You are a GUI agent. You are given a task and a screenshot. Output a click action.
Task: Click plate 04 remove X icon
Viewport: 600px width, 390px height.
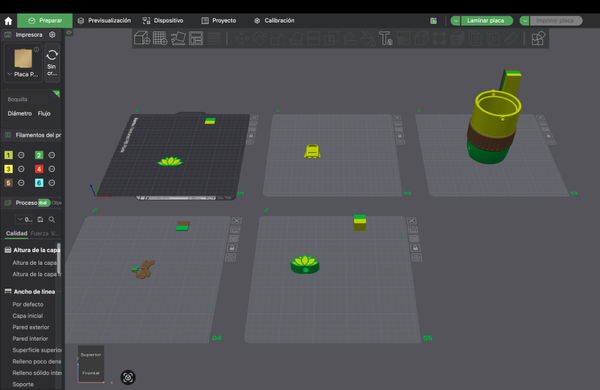click(x=236, y=221)
